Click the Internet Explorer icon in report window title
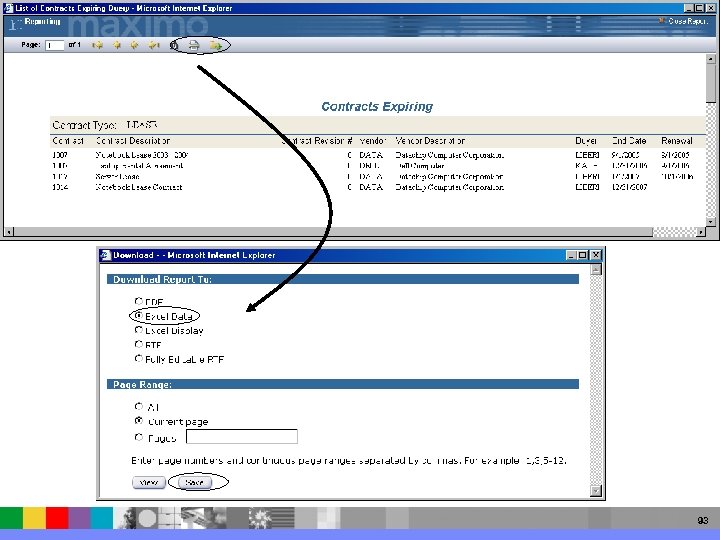 (x=8, y=8)
